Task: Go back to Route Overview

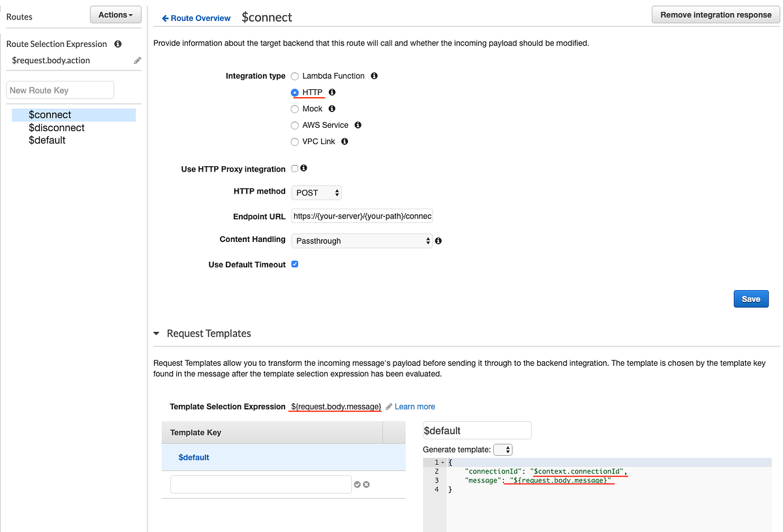Action: pyautogui.click(x=196, y=18)
